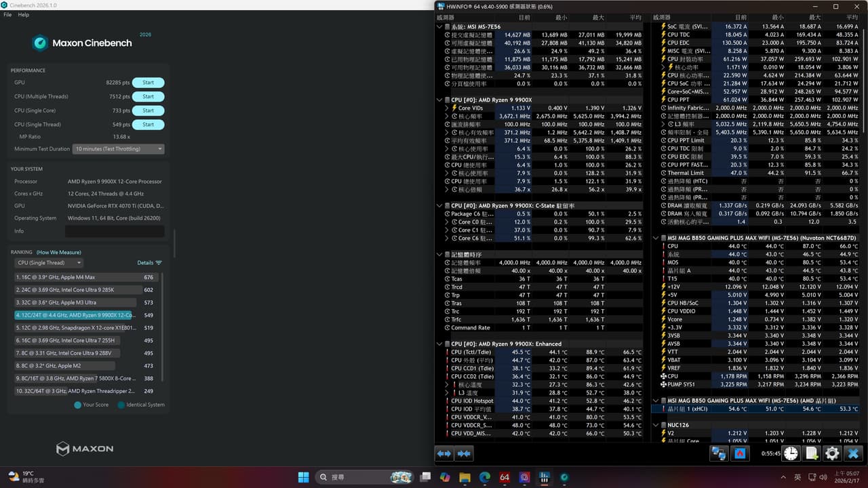
Task: Start the CPU (Single Thread) test
Action: (x=148, y=124)
